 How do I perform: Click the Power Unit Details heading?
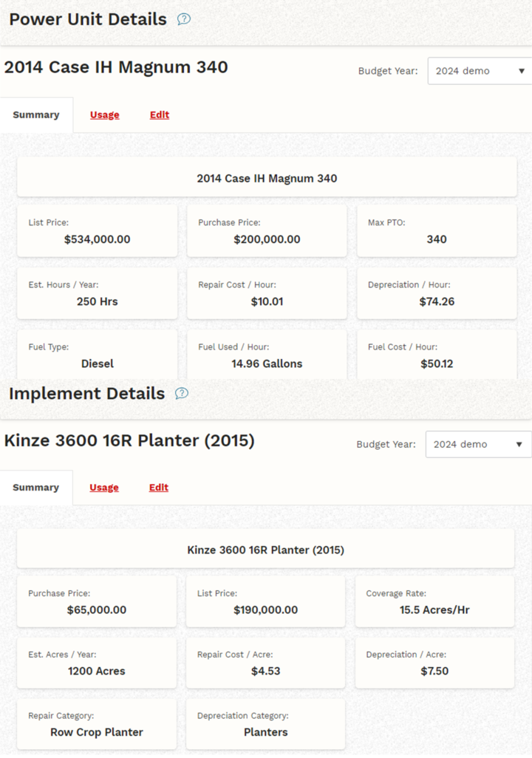pos(88,19)
